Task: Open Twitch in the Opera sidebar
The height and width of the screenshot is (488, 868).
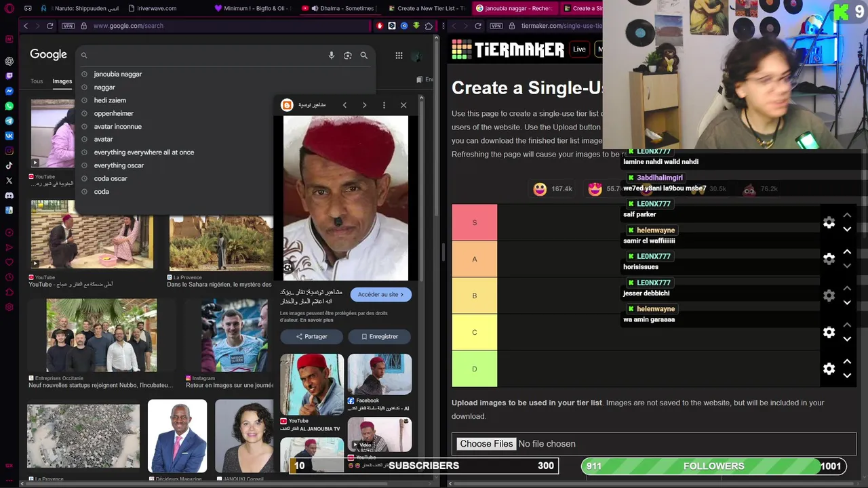Action: click(x=9, y=76)
